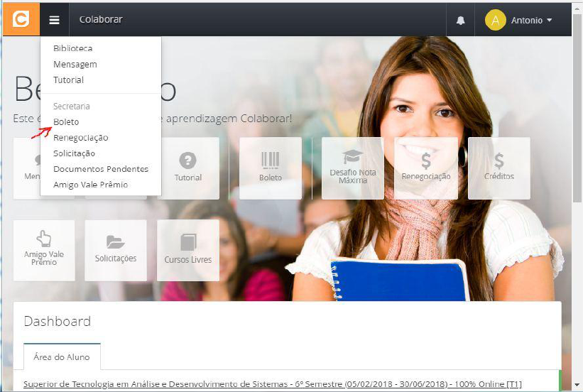The image size is (583, 392).
Task: Click the Amigo Vale Prêmio tile
Action: (44, 249)
